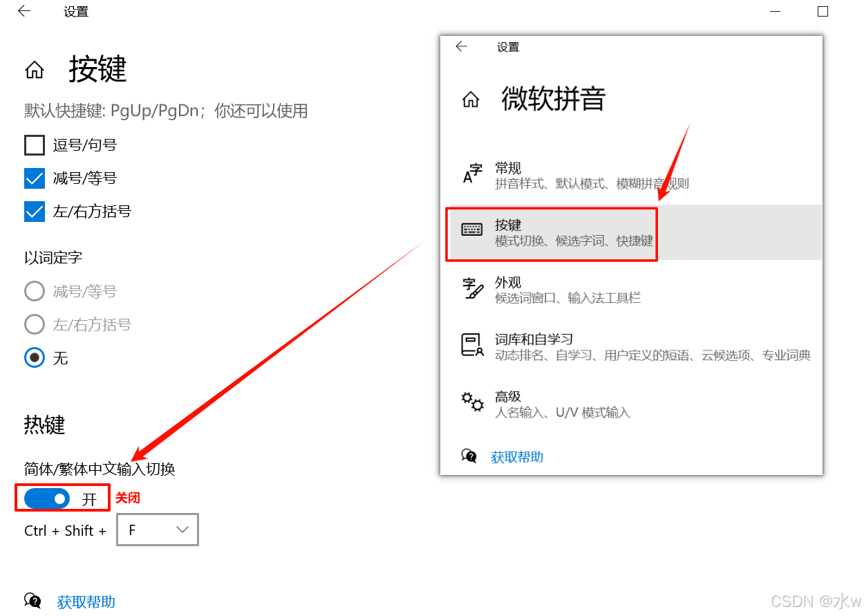The width and height of the screenshot is (864, 616).
Task: Click the 微软拼音 page heading
Action: tap(554, 99)
